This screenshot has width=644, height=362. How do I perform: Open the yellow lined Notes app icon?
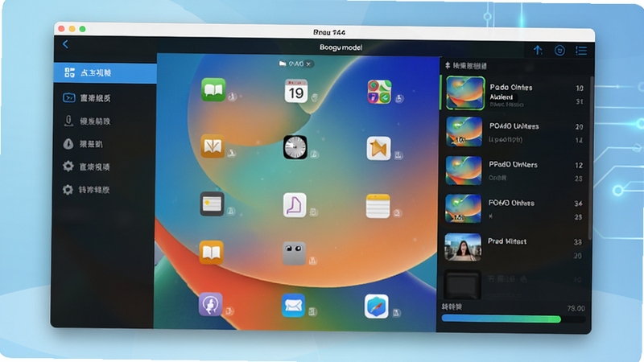point(378,206)
